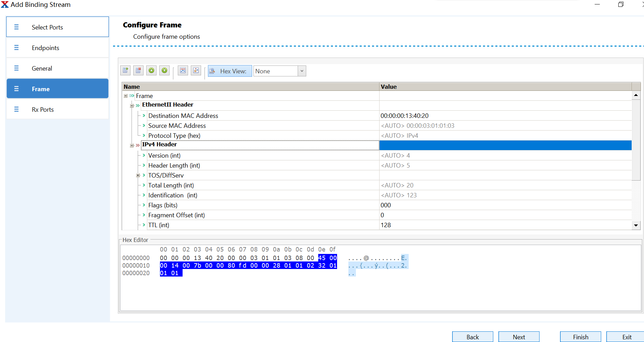Image resolution: width=644 pixels, height=342 pixels.
Task: Click the Name column header
Action: 250,87
